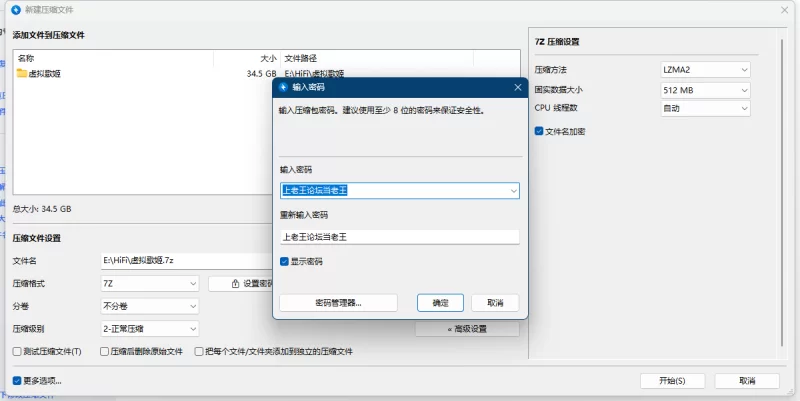Open the 压缩方法 LZMA2 dropdown
This screenshot has height=401, width=800.
(706, 70)
